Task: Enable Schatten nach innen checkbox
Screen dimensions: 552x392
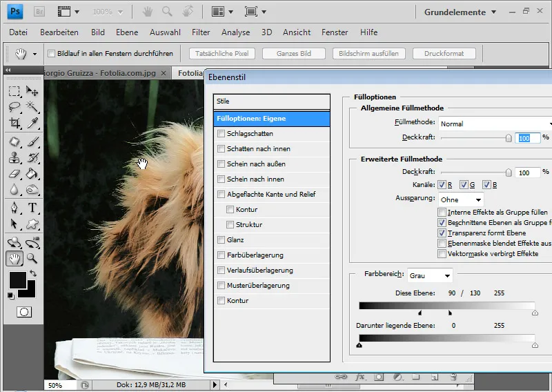Action: [x=221, y=148]
